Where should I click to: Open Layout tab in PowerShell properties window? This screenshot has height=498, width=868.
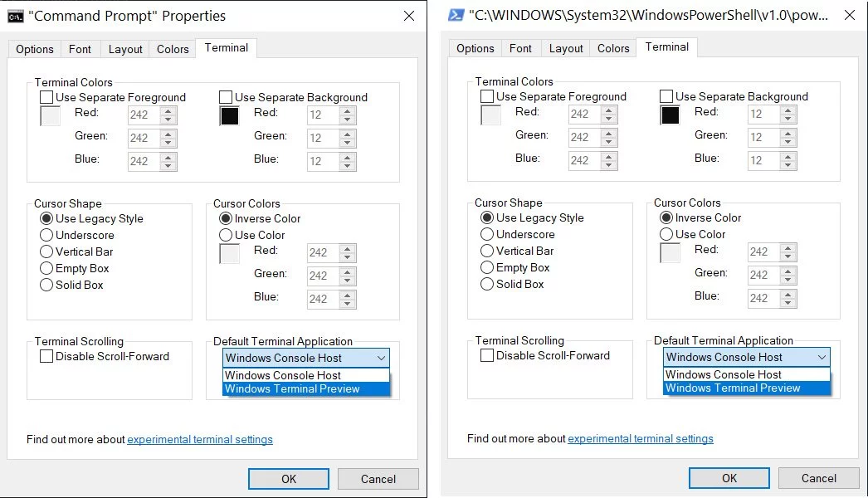(566, 48)
